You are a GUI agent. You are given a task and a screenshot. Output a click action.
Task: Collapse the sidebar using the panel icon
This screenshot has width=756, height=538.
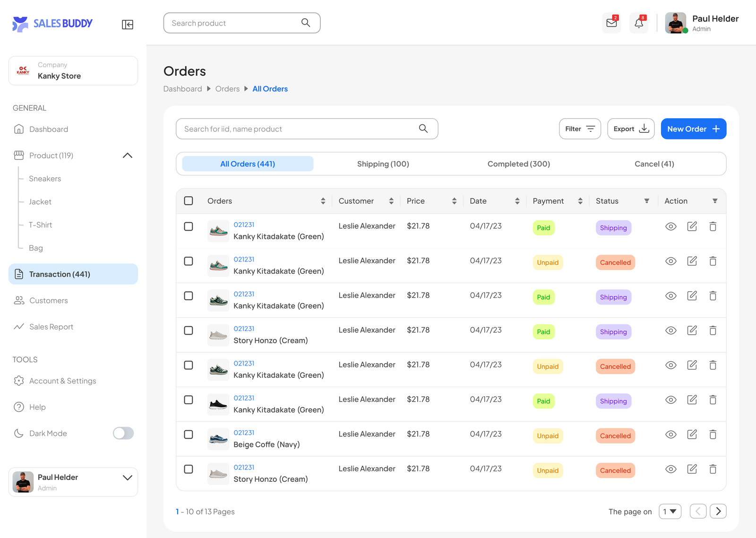(127, 25)
